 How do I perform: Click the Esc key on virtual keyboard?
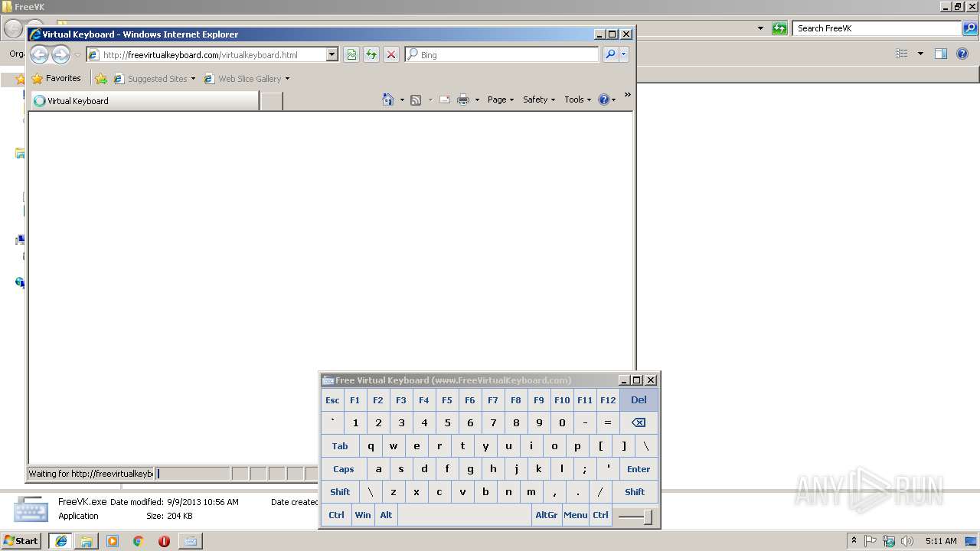click(332, 399)
